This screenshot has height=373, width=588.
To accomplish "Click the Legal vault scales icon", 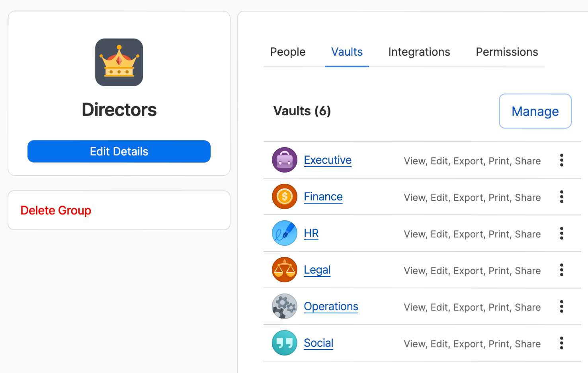I will click(x=284, y=270).
